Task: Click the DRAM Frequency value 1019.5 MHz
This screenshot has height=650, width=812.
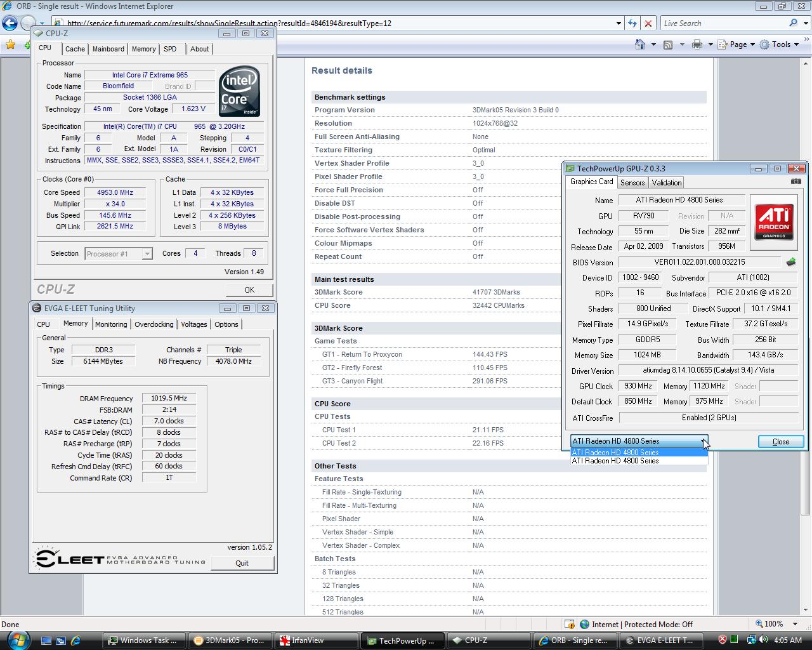Action: pyautogui.click(x=169, y=398)
